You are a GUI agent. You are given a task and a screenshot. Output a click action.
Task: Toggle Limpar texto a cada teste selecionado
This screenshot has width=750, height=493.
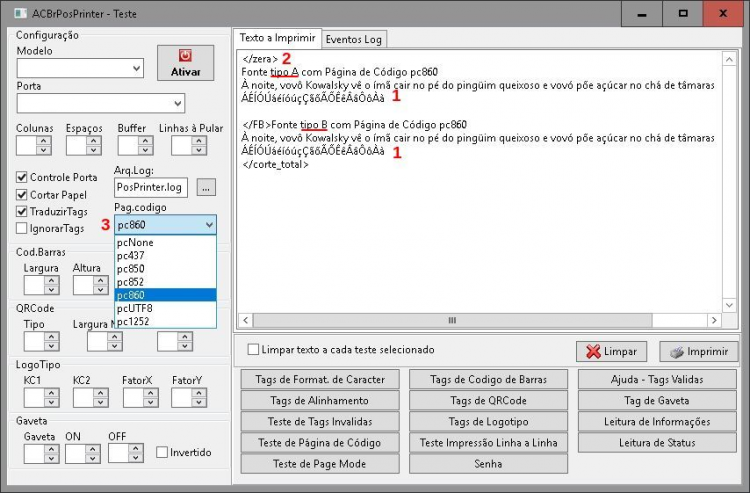(x=253, y=350)
